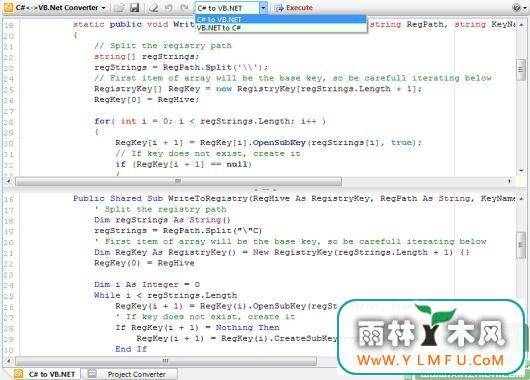Click the Execute button

click(294, 8)
